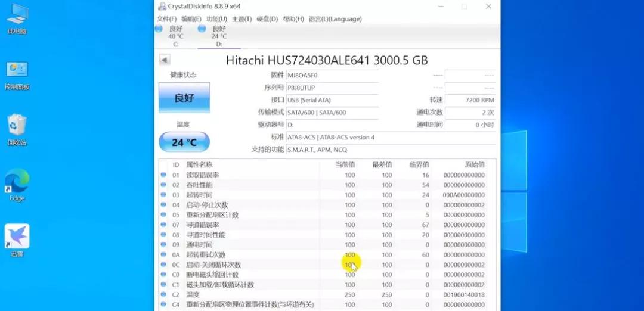
Task: Open 编辑(E) menu
Action: point(191,19)
